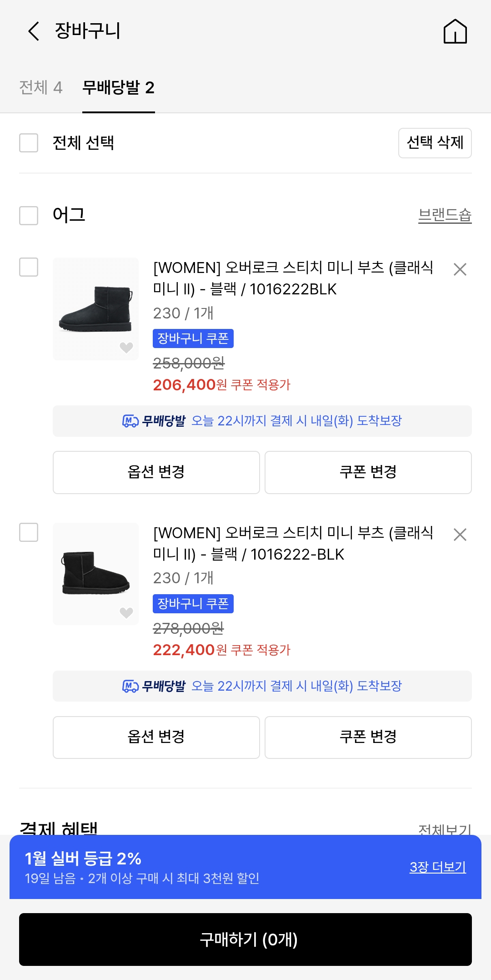Go to home via house icon
Screen dimensions: 491x980
[455, 31]
